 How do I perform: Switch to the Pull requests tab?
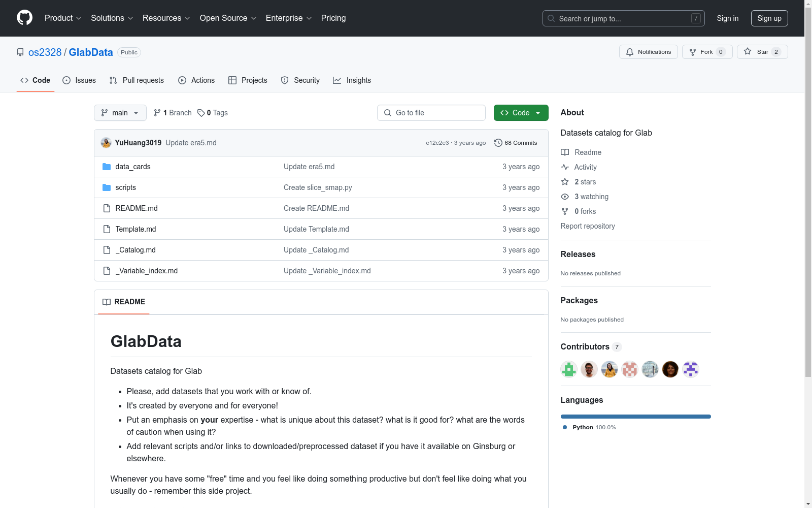coord(137,80)
